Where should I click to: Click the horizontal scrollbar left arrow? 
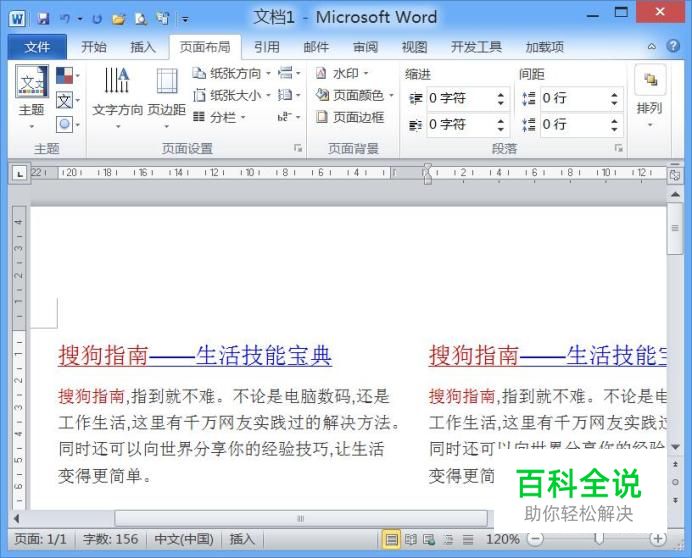click(x=16, y=519)
